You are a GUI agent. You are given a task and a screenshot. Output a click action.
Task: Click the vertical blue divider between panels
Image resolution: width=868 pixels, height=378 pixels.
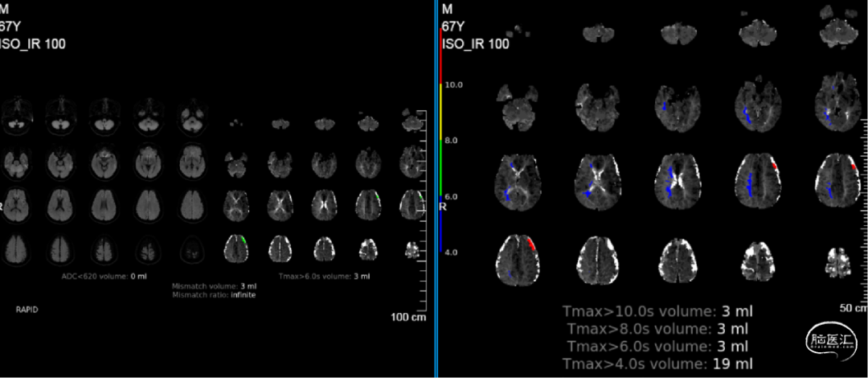[436, 189]
